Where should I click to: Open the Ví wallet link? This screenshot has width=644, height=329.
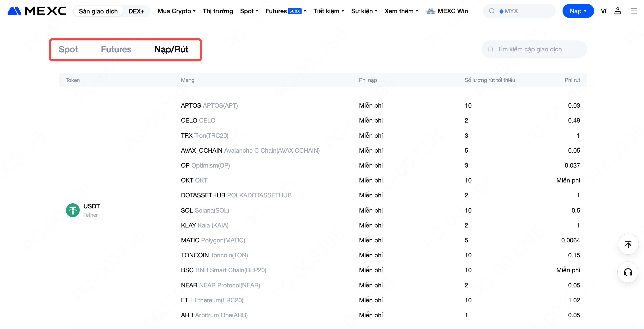pos(603,11)
